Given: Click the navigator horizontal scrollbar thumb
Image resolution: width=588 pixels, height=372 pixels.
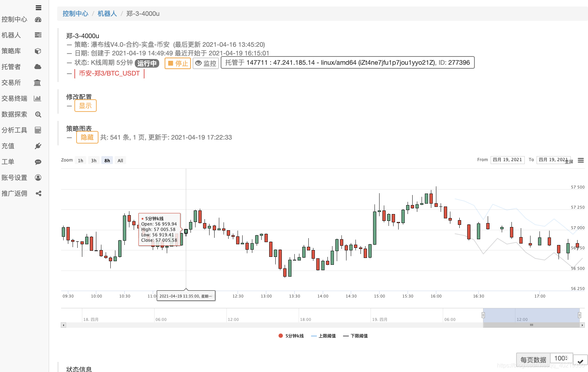Looking at the screenshot, I should tap(531, 325).
